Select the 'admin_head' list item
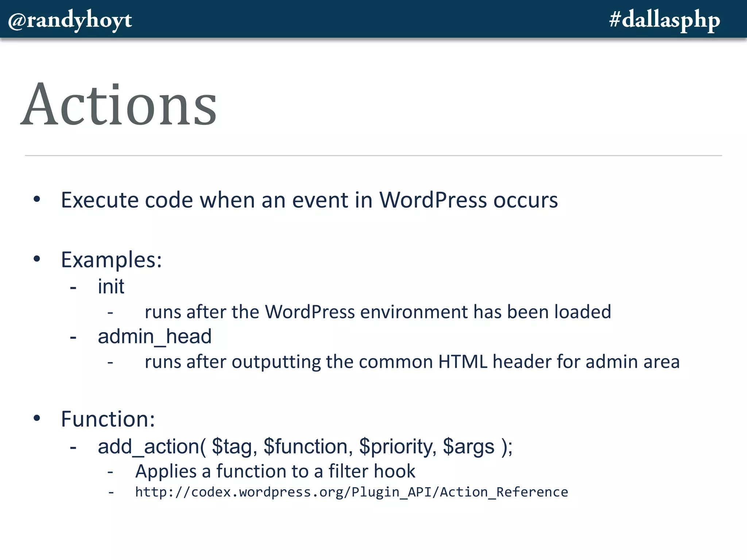The height and width of the screenshot is (560, 747). tap(155, 337)
